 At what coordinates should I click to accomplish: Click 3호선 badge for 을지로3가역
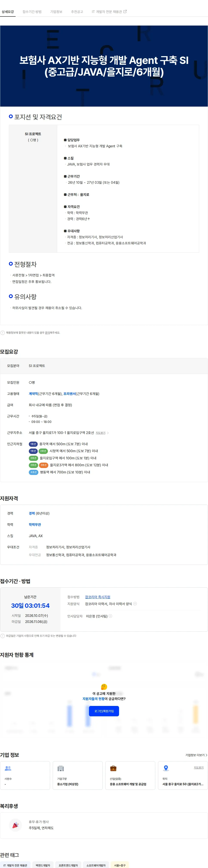tap(44, 465)
